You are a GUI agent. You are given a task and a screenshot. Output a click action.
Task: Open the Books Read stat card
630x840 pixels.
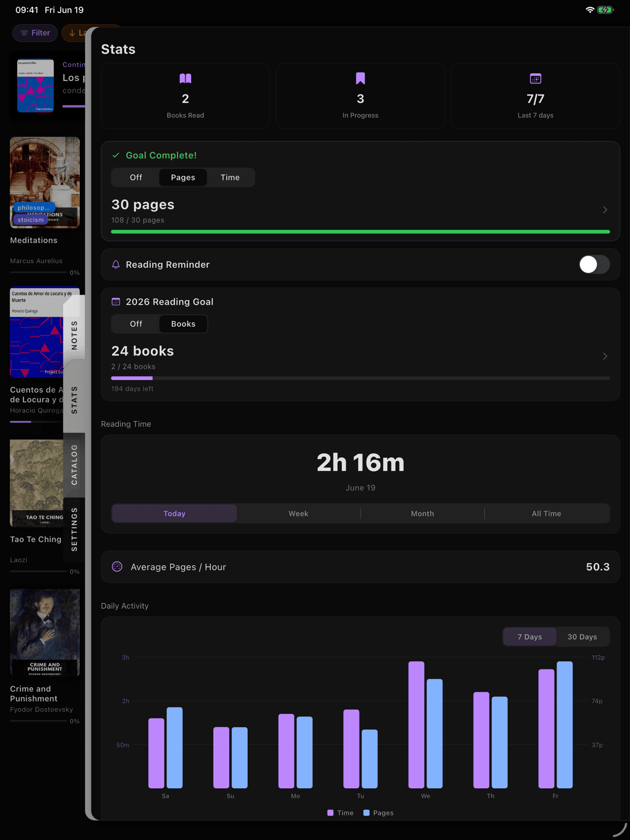click(x=185, y=96)
